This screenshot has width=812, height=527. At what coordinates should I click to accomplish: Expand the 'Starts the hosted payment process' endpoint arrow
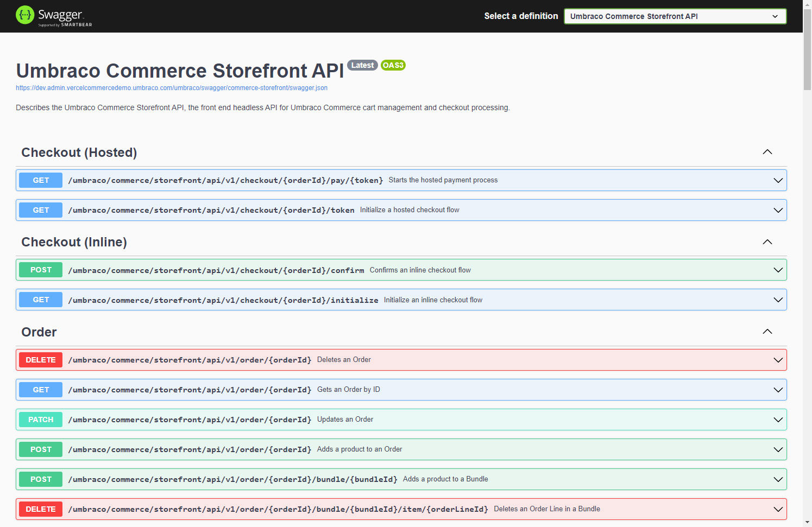coord(778,180)
